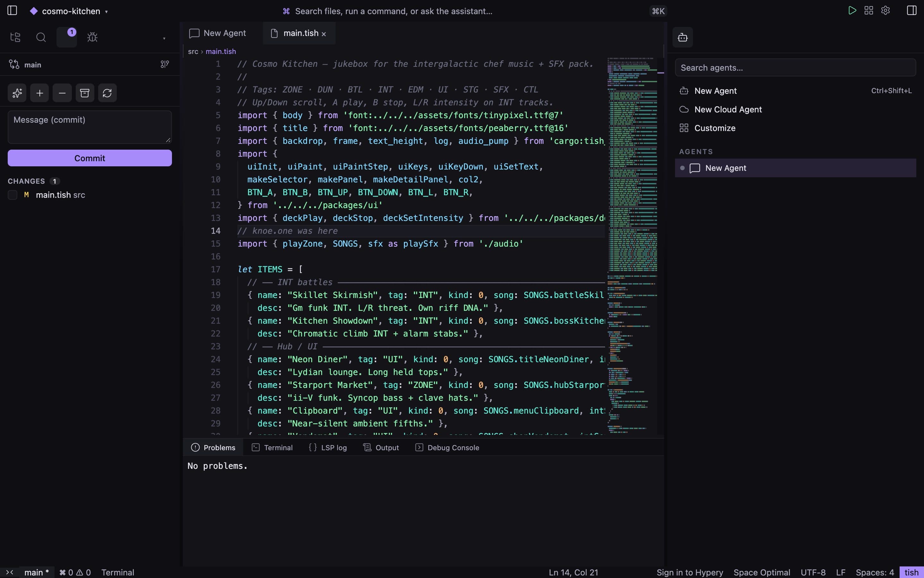This screenshot has height=578, width=924.
Task: Switch to the Problems panel tab
Action: 213,447
